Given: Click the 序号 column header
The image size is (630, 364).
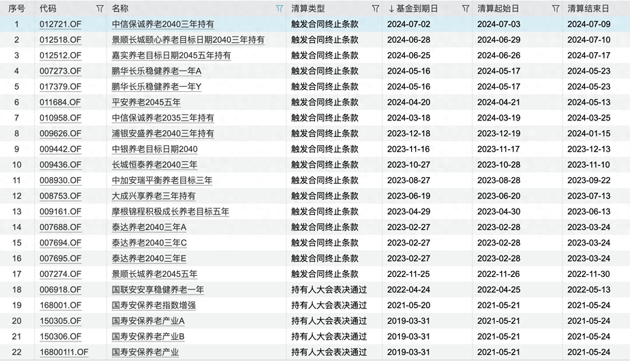Looking at the screenshot, I should 17,9.
